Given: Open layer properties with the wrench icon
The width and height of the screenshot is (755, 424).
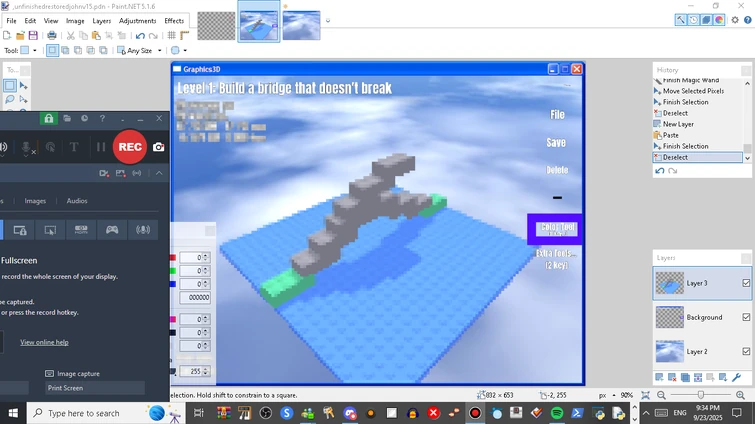Looking at the screenshot, I should [x=736, y=377].
